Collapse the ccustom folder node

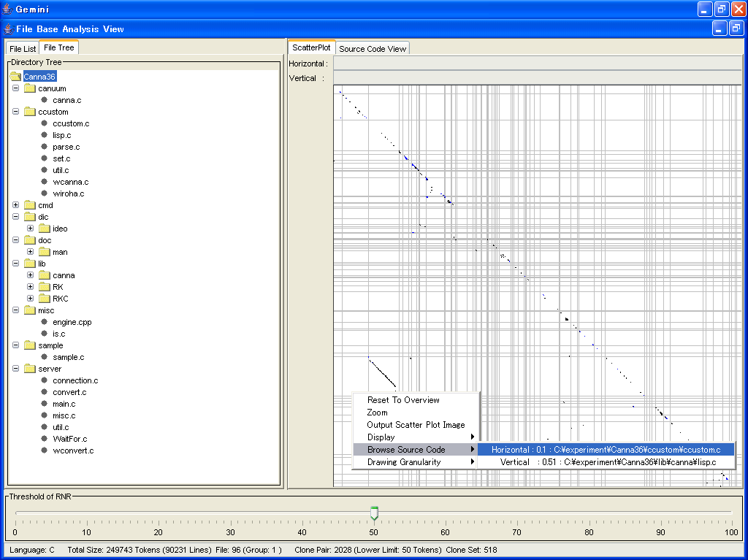[16, 112]
